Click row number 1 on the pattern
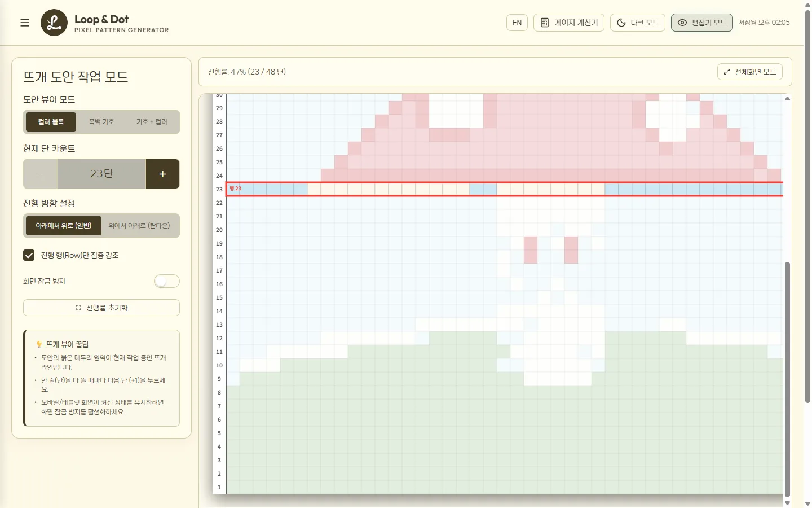 click(219, 488)
